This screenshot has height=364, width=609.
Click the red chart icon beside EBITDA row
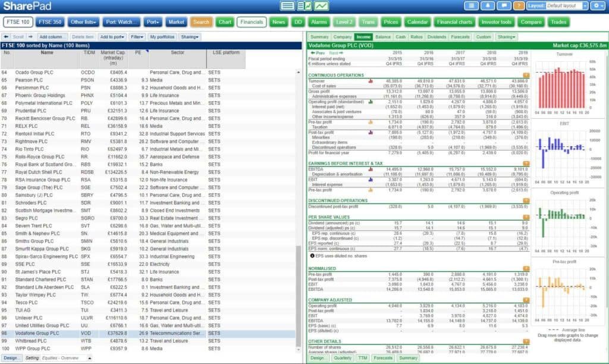pyautogui.click(x=371, y=170)
